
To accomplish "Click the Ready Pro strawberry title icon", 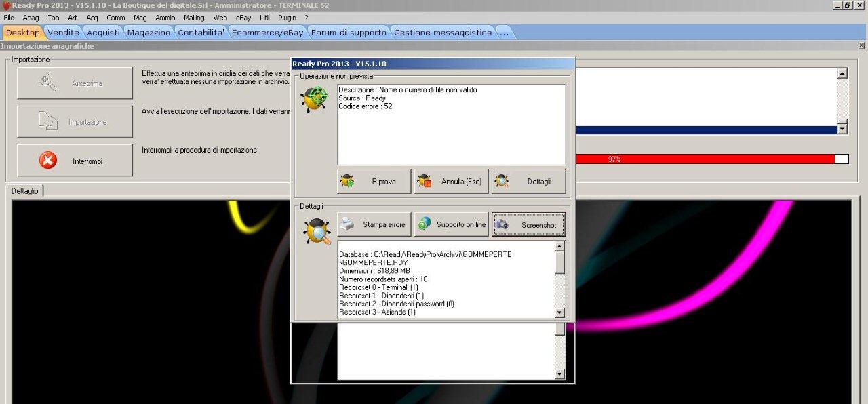I will (5, 5).
